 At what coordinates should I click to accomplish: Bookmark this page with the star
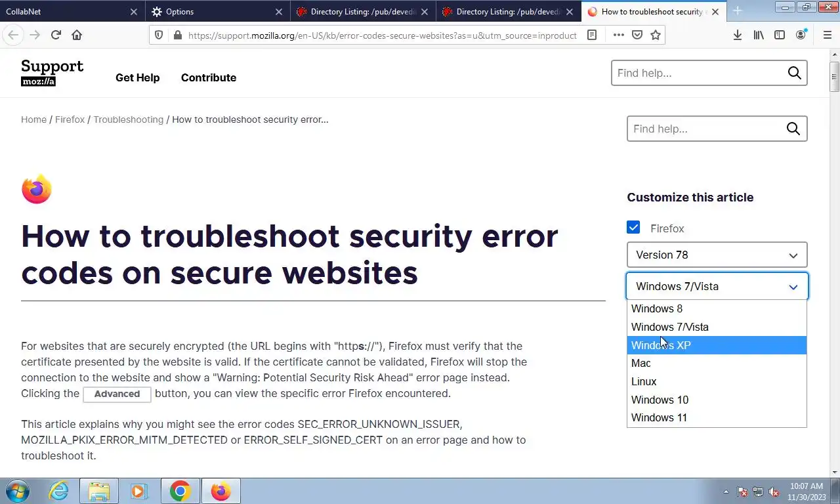[x=655, y=35]
